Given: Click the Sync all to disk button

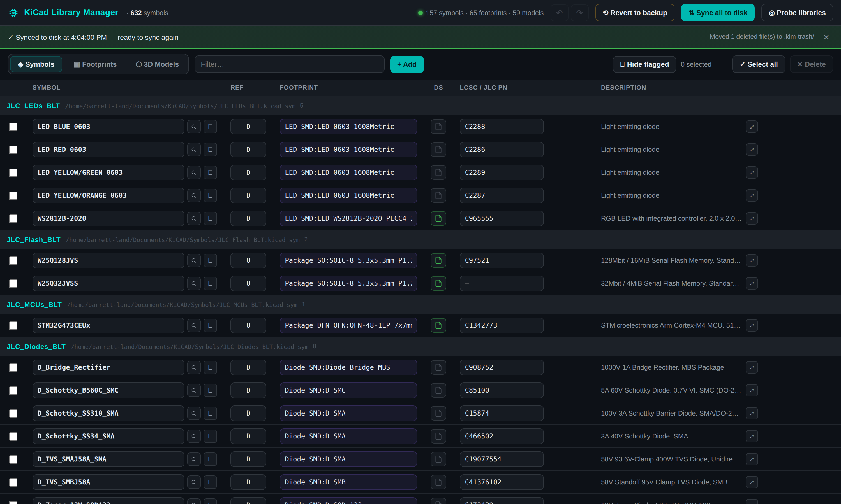Looking at the screenshot, I should coord(718,13).
